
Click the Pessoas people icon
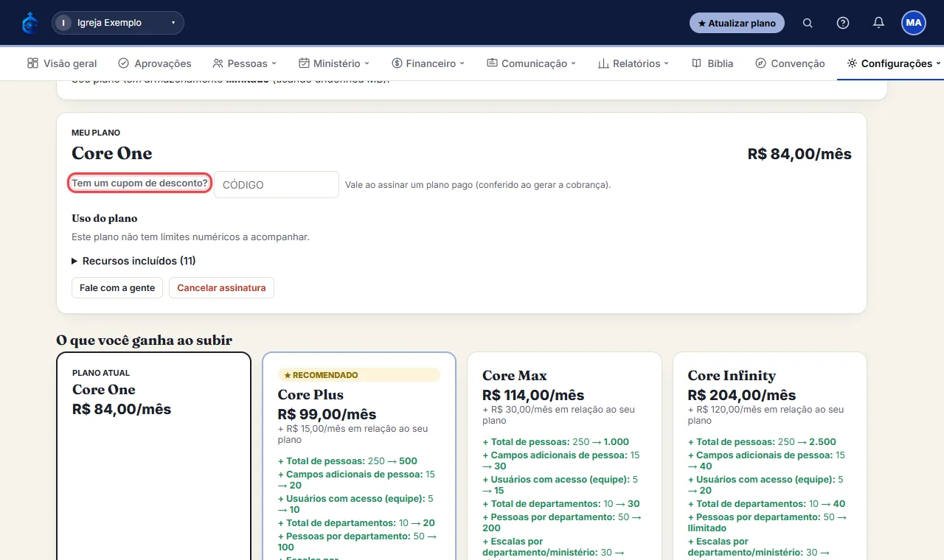point(218,63)
